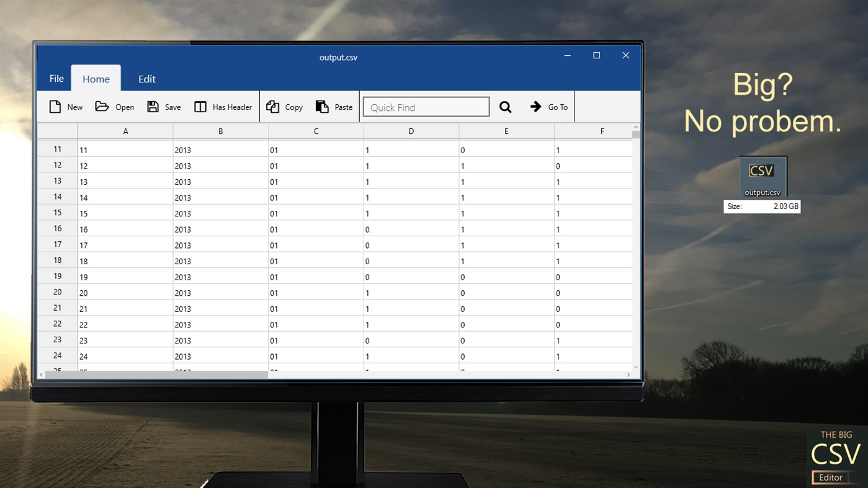The width and height of the screenshot is (868, 488).
Task: Copy the selected cells
Action: [x=284, y=106]
